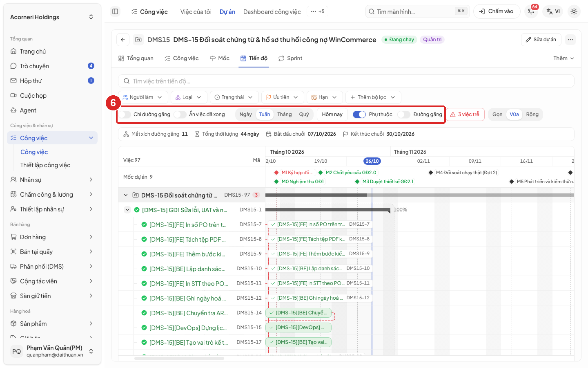Open notifications bell with 64 badge

[531, 11]
